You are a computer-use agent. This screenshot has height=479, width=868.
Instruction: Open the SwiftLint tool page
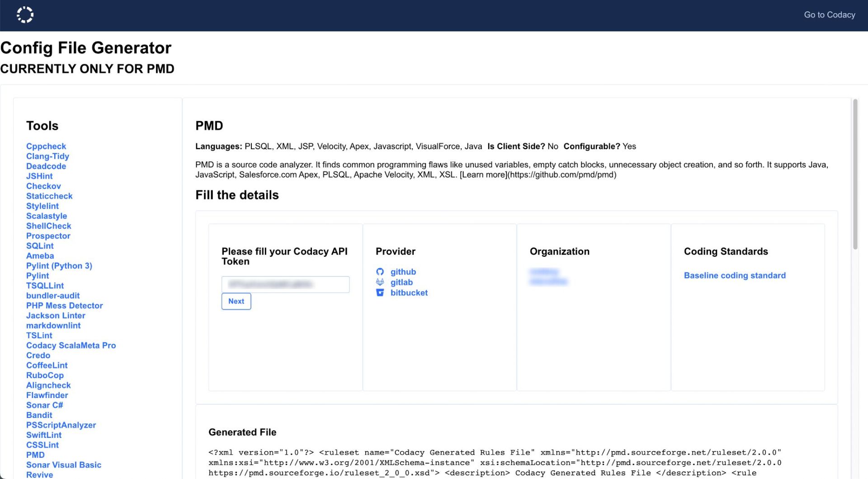click(x=44, y=435)
